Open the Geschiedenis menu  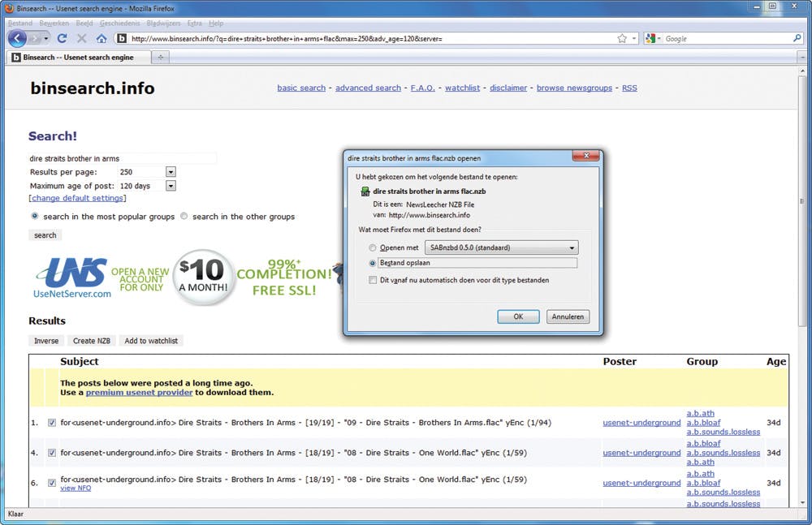[119, 24]
